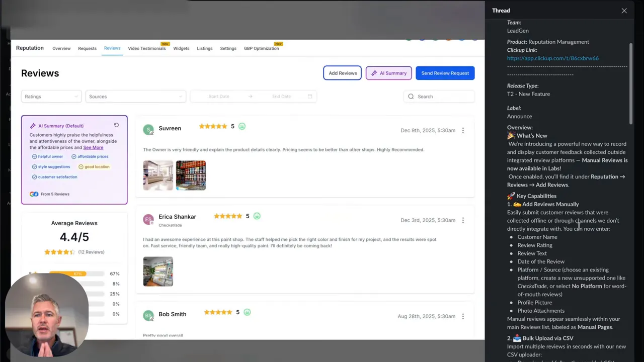Open the Settings tab

(228, 49)
